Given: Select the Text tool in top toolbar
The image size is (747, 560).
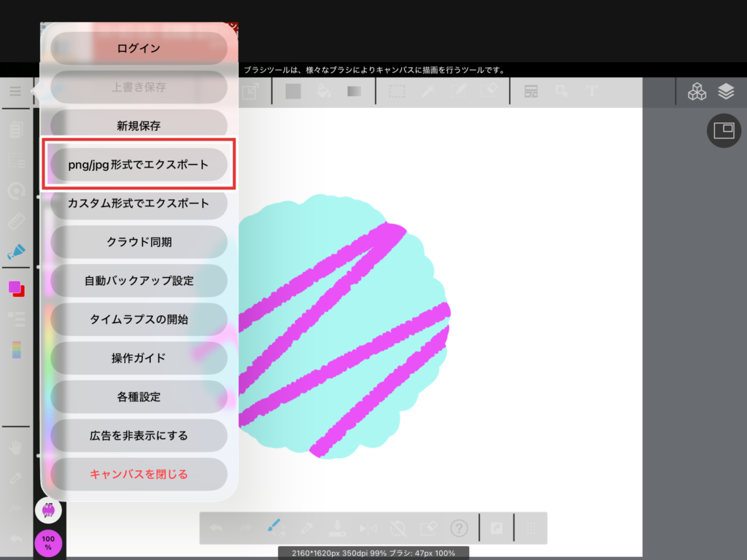Looking at the screenshot, I should coord(592,91).
